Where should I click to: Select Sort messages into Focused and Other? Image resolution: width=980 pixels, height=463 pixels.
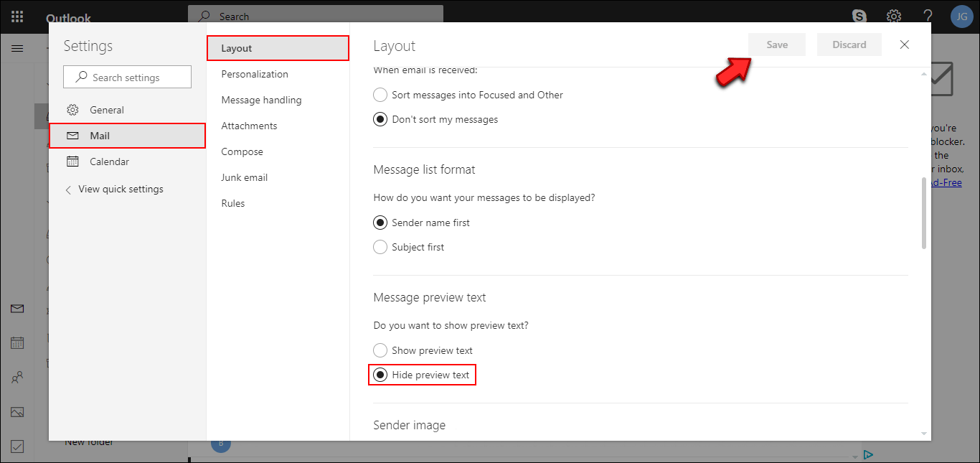tap(468, 95)
